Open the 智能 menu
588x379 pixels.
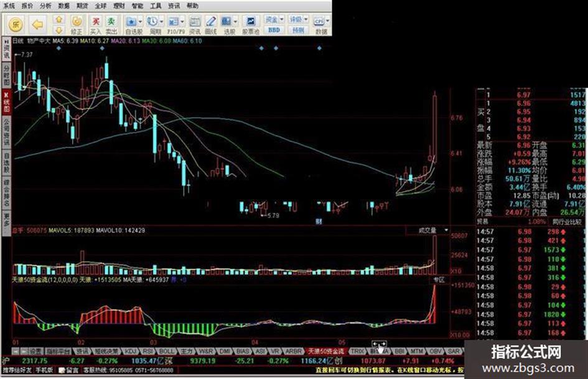138,6
